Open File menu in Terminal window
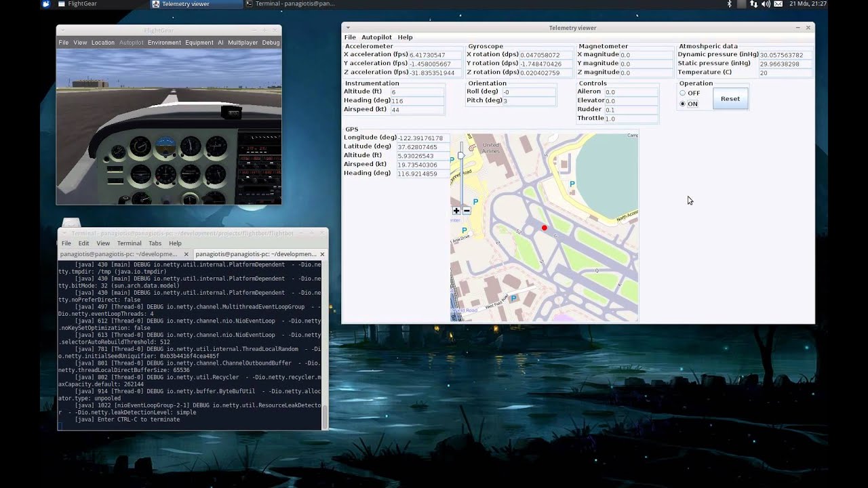 66,243
